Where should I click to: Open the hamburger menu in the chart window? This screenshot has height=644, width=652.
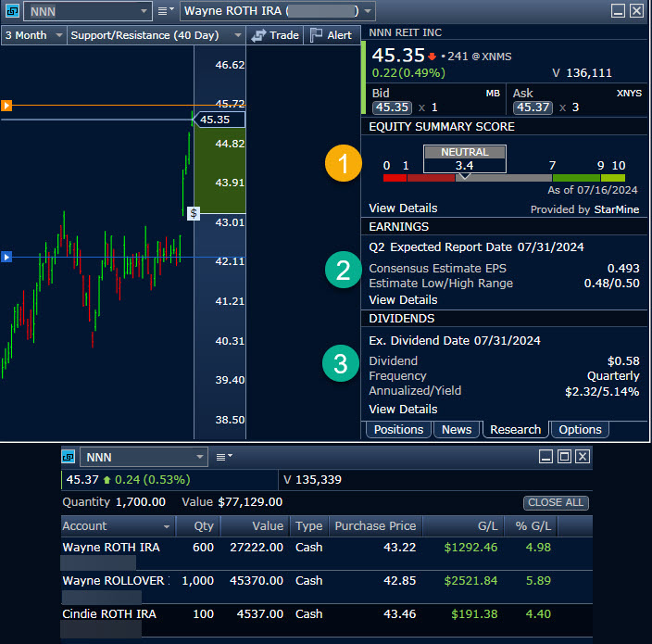click(x=165, y=11)
